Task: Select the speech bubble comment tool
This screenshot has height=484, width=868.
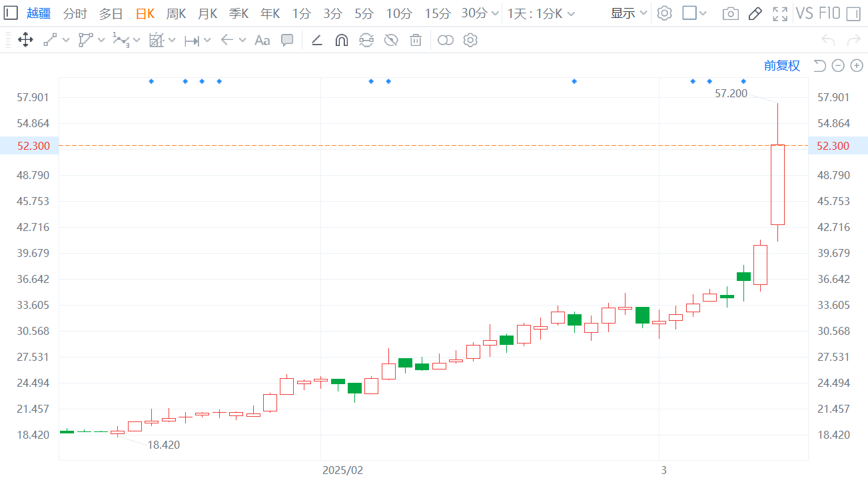Action: (287, 40)
